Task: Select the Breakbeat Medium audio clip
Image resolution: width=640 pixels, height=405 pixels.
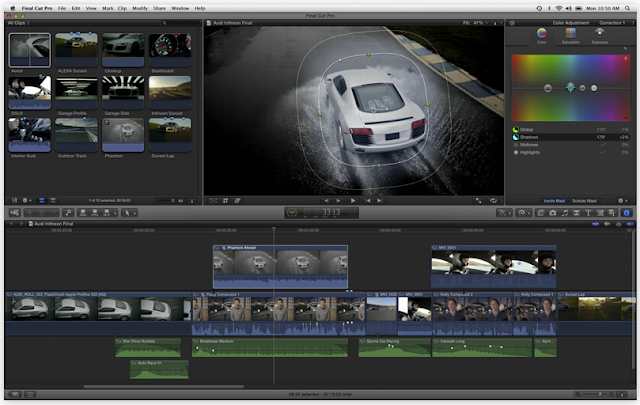Action: pos(270,347)
